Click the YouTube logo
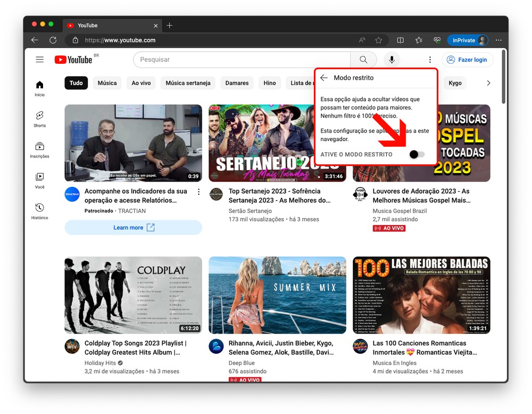The height and width of the screenshot is (414, 532). pos(73,60)
